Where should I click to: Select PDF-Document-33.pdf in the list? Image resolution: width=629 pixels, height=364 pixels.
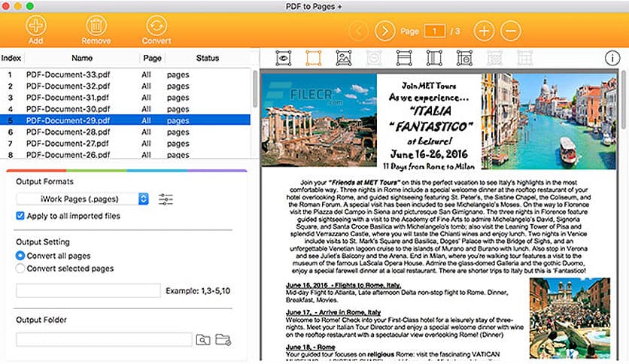coord(125,74)
